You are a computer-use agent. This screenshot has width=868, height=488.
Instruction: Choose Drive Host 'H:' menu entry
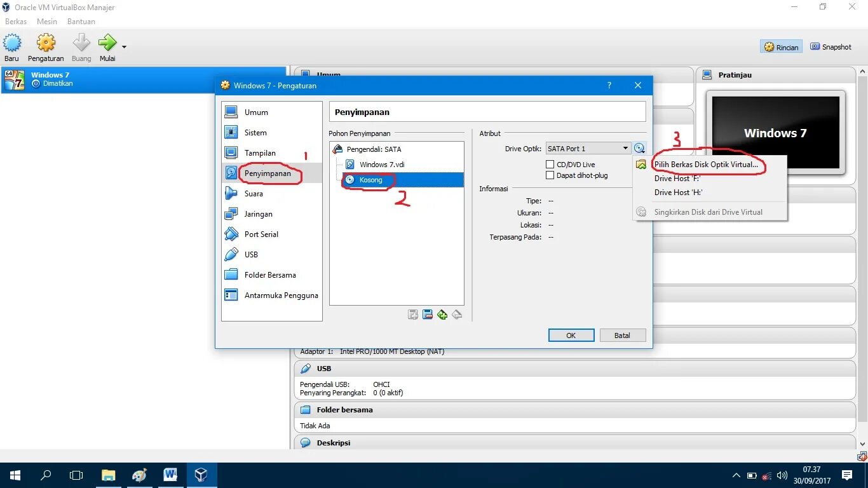(710, 193)
